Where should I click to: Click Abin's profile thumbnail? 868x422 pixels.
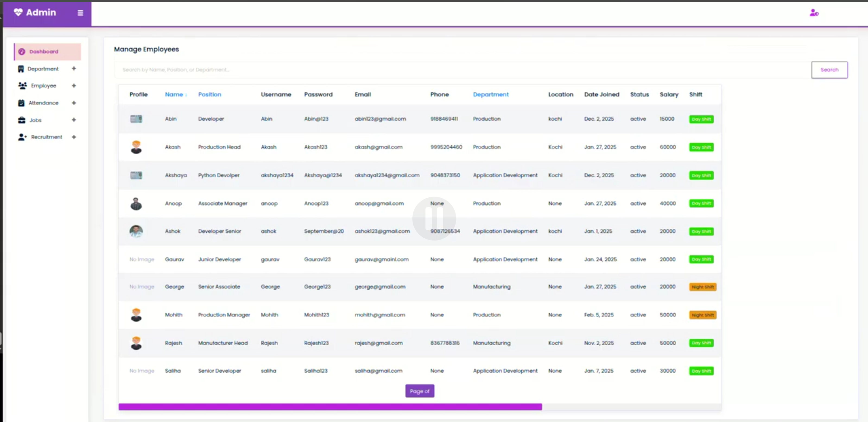click(136, 119)
